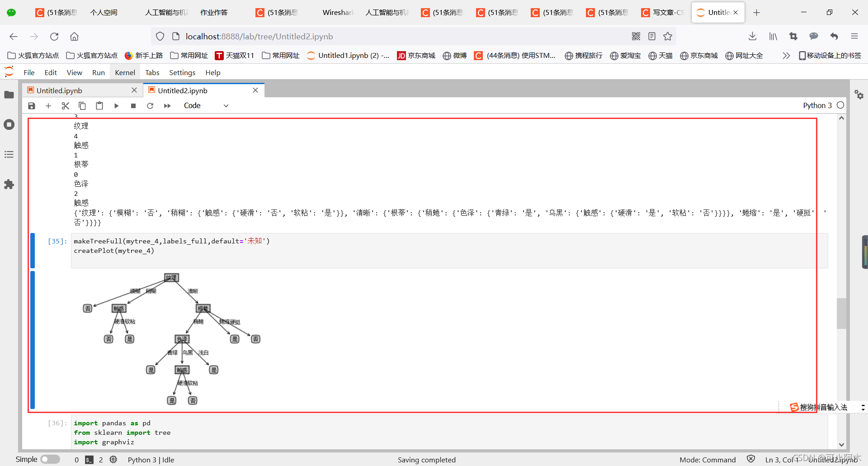Open running terminals and kernels panel
This screenshot has height=466, width=868.
click(9, 124)
